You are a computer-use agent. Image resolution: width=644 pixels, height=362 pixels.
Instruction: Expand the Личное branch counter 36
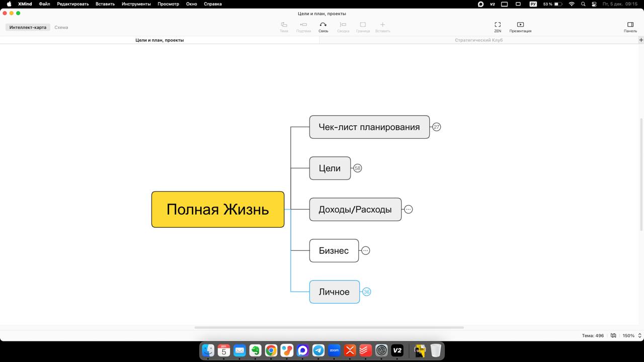click(366, 292)
